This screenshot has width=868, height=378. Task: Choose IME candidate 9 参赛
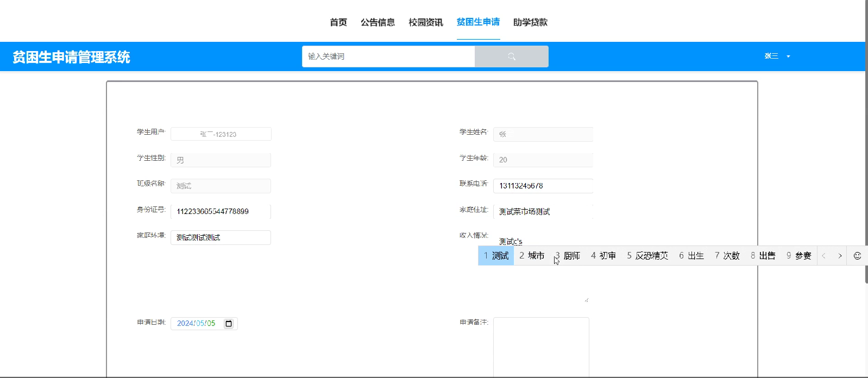tap(798, 256)
